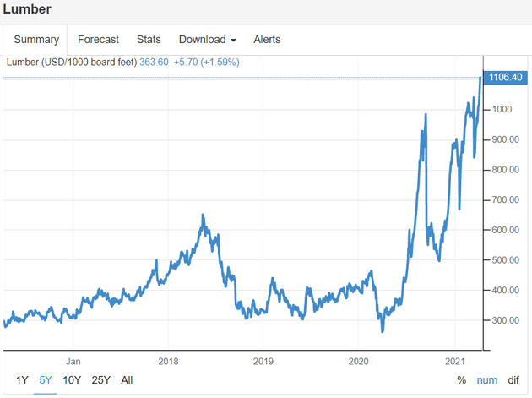Select the num display mode
The image size is (532, 398).
(486, 380)
